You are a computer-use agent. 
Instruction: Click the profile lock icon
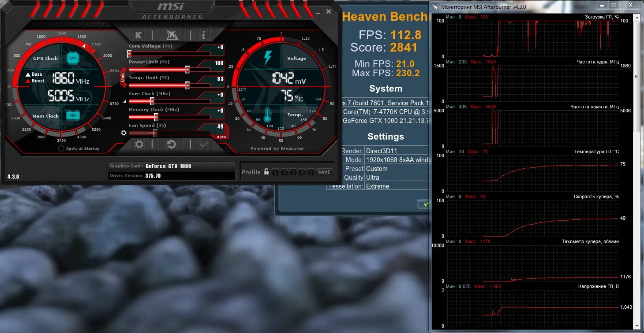point(266,172)
